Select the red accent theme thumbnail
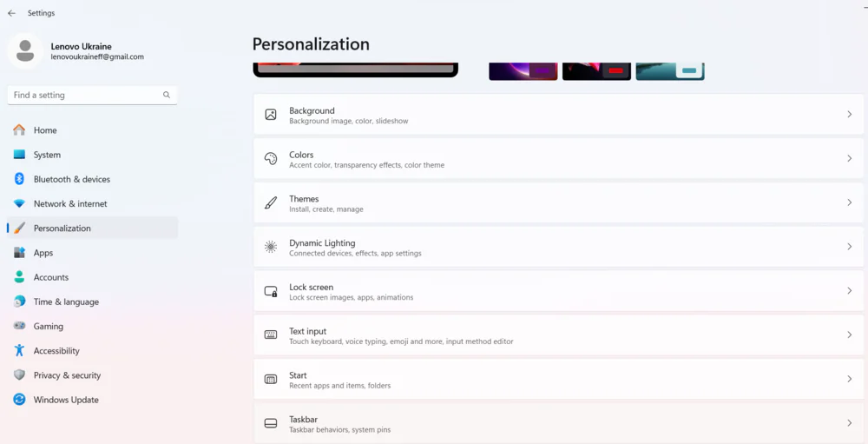 click(596, 71)
